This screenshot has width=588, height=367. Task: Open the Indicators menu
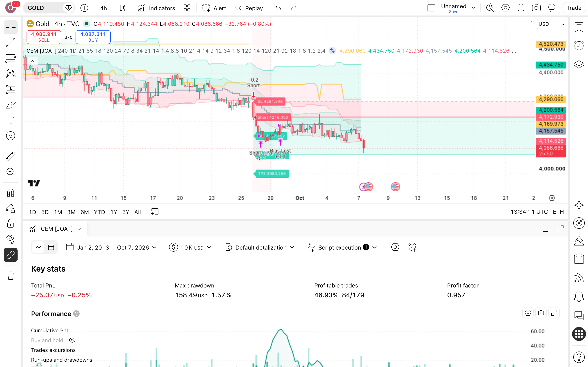pyautogui.click(x=157, y=8)
